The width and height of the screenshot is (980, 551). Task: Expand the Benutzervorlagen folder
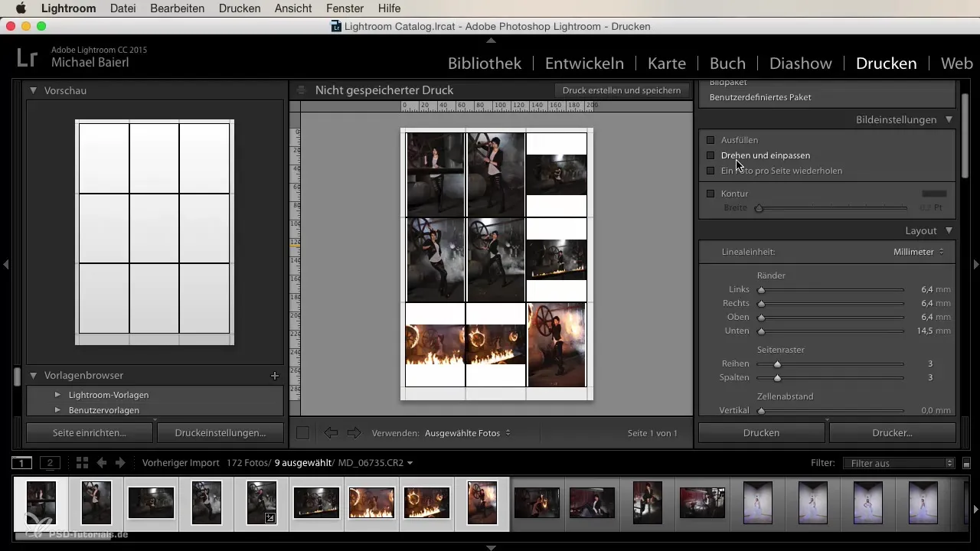(x=57, y=410)
